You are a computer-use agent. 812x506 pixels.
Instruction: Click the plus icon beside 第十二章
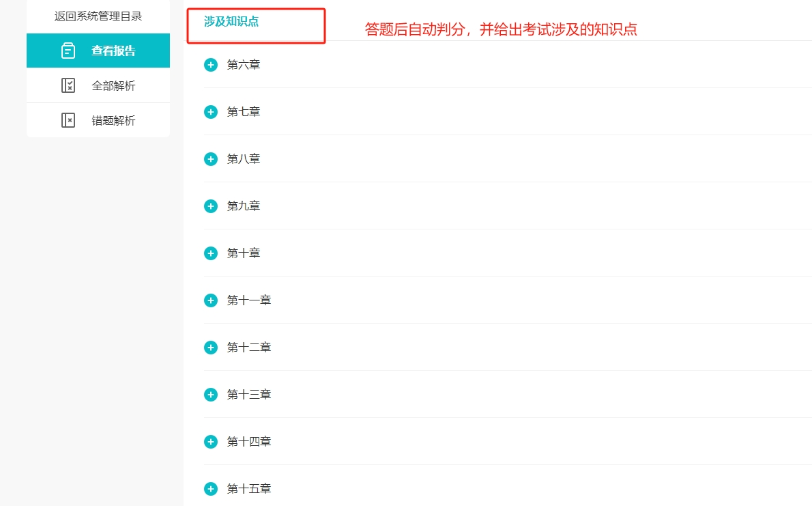[210, 347]
